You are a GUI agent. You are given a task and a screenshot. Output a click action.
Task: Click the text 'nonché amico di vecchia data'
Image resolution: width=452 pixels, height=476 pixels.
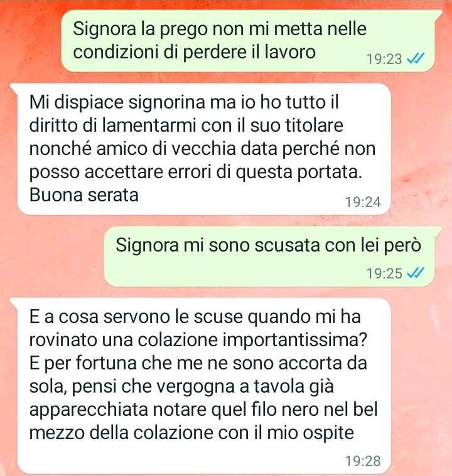[153, 149]
